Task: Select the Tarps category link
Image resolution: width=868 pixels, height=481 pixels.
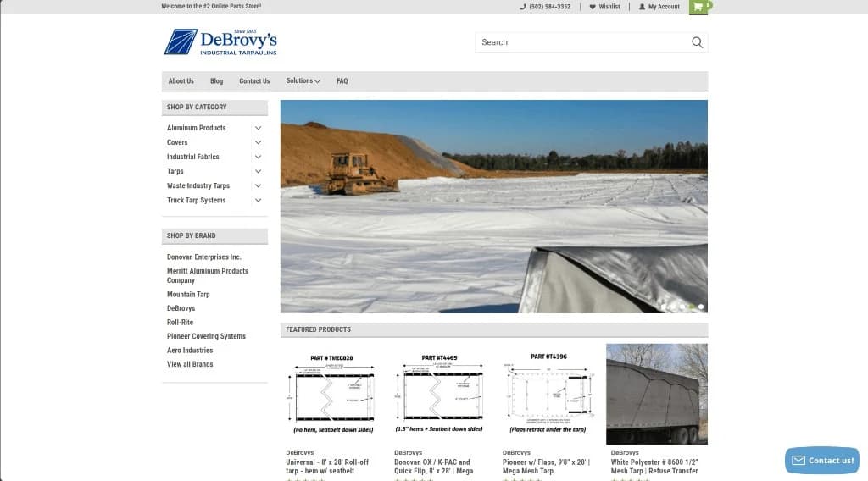Action: (x=175, y=171)
